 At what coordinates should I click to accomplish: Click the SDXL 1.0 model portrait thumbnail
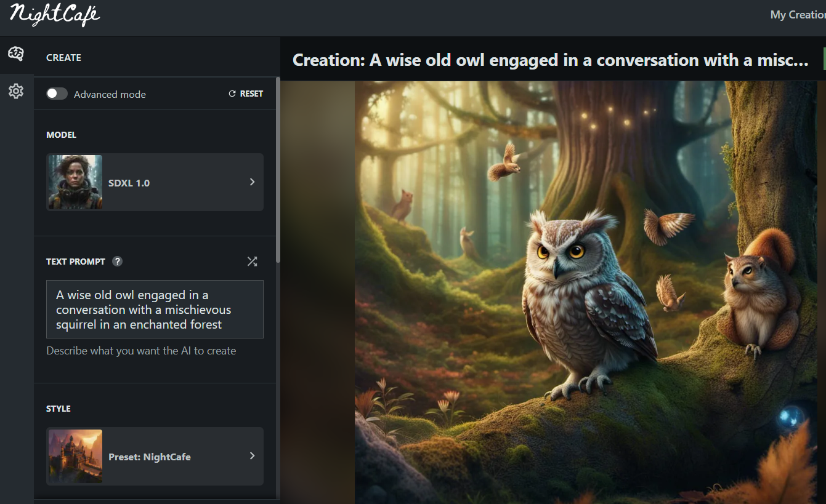(75, 182)
